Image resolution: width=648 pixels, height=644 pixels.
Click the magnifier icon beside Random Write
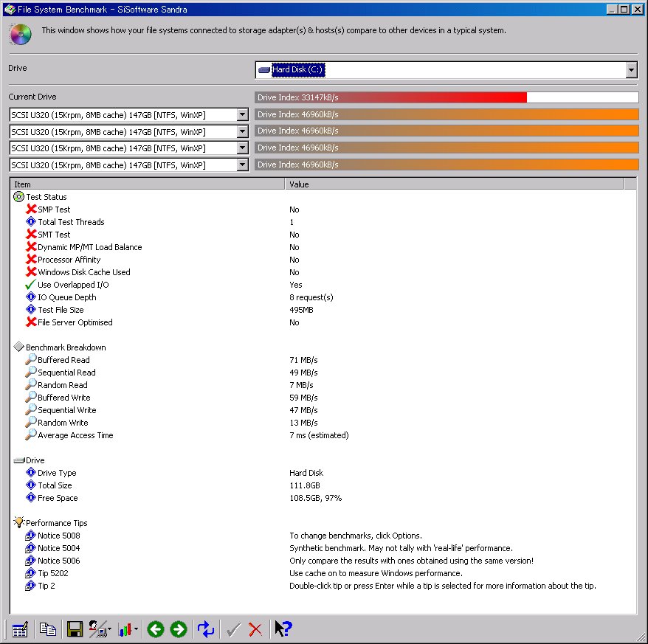pos(30,422)
